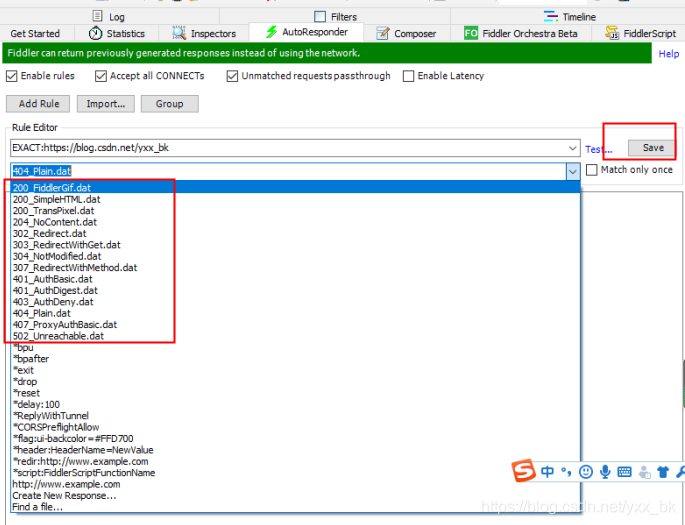Choose the *delay:100 action option
The height and width of the screenshot is (525, 685).
click(296, 404)
